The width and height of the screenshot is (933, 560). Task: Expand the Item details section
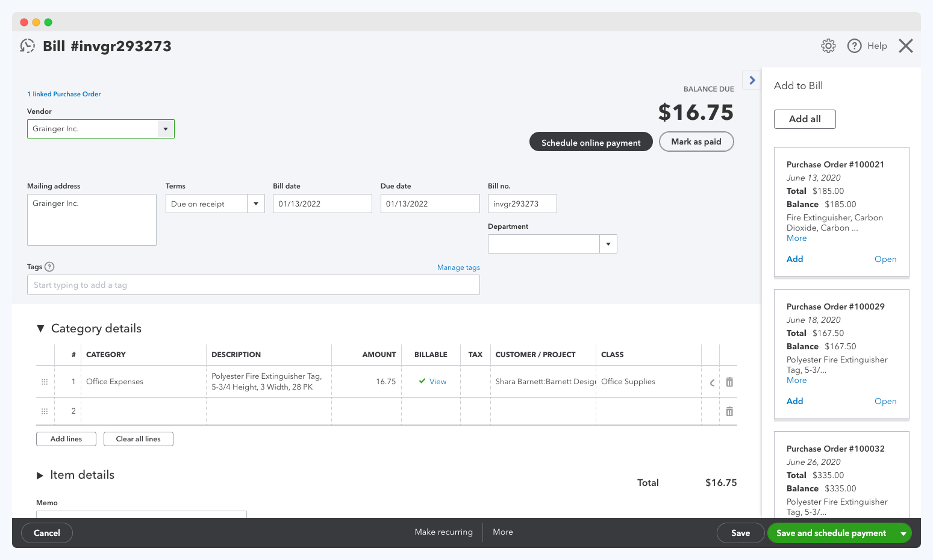tap(40, 475)
